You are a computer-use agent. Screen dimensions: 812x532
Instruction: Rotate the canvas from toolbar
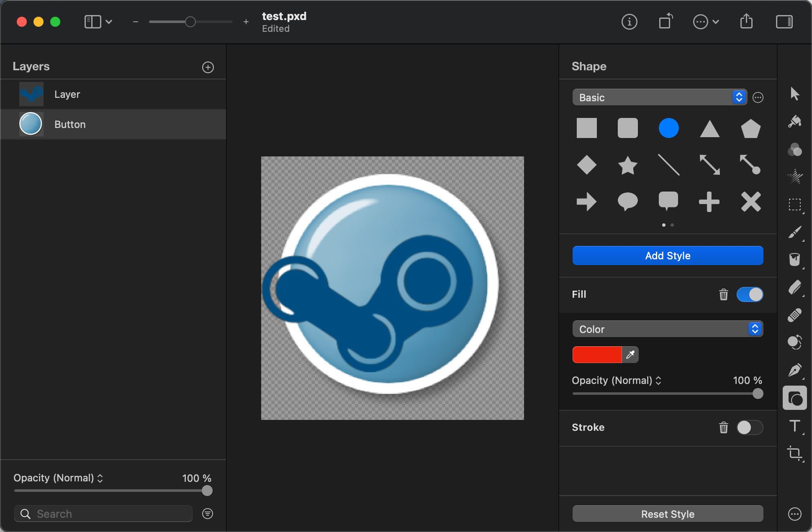(x=666, y=21)
